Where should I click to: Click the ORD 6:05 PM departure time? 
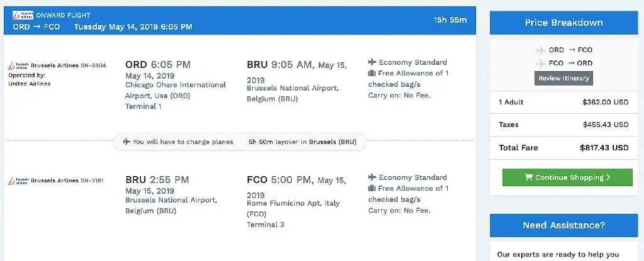158,64
